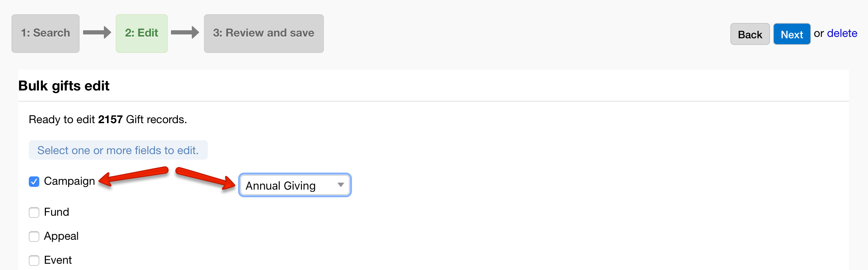
Task: Click the arrow between Edit and Review steps
Action: (x=185, y=33)
